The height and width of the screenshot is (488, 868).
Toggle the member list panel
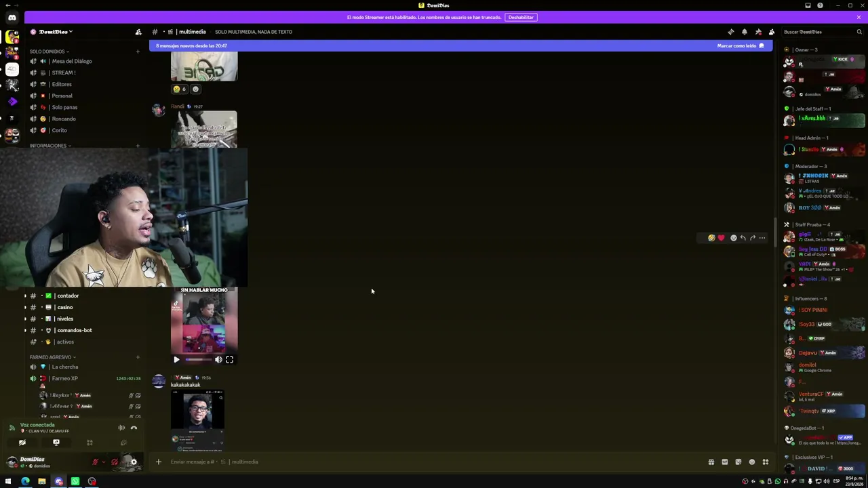click(x=771, y=32)
